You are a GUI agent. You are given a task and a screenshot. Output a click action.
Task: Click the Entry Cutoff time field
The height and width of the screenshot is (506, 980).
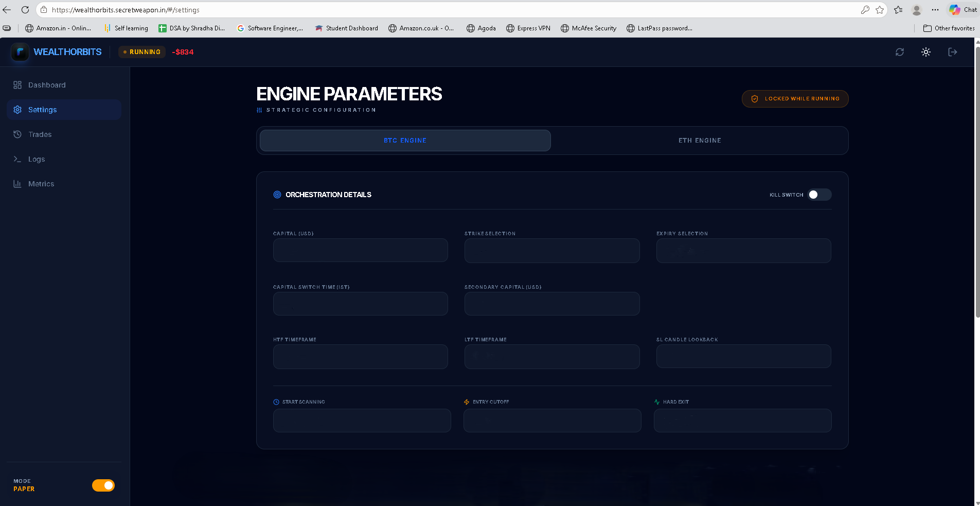point(553,421)
